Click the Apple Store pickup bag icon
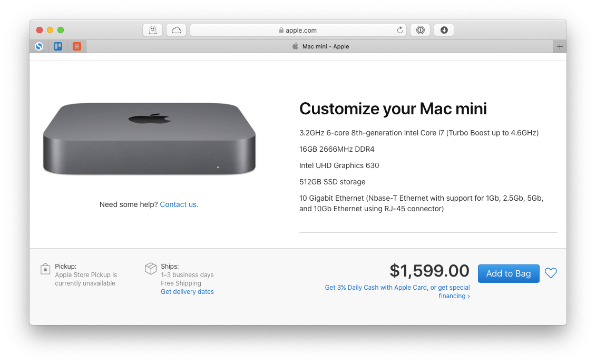Image resolution: width=596 pixels, height=364 pixels. (x=45, y=269)
